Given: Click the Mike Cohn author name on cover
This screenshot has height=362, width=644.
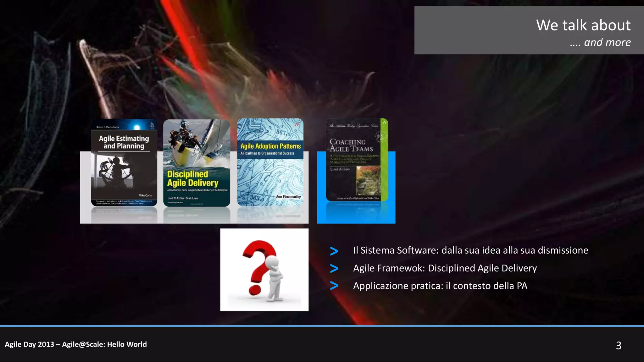Looking at the screenshot, I should 145,195.
